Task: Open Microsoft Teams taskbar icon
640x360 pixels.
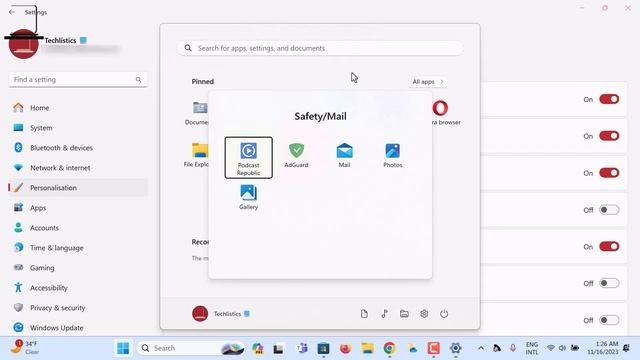Action: (302, 348)
